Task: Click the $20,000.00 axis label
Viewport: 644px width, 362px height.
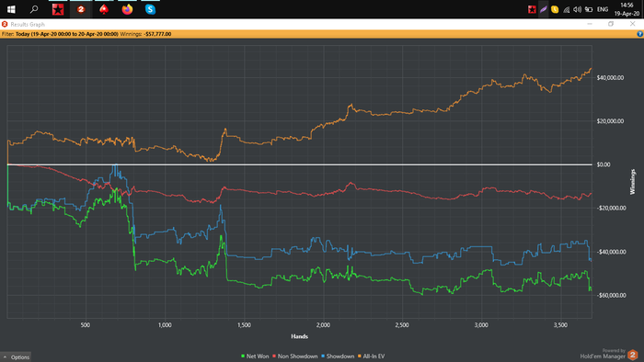Action: (610, 121)
